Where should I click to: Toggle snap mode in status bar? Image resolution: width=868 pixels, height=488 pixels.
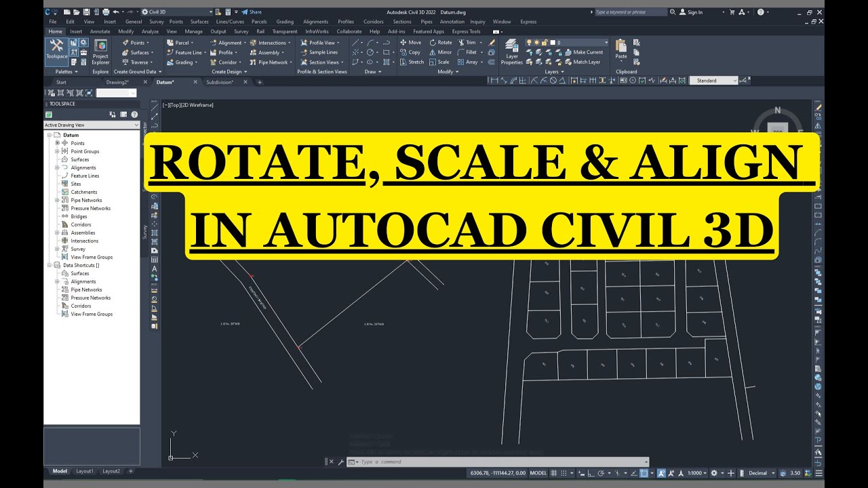coord(564,472)
